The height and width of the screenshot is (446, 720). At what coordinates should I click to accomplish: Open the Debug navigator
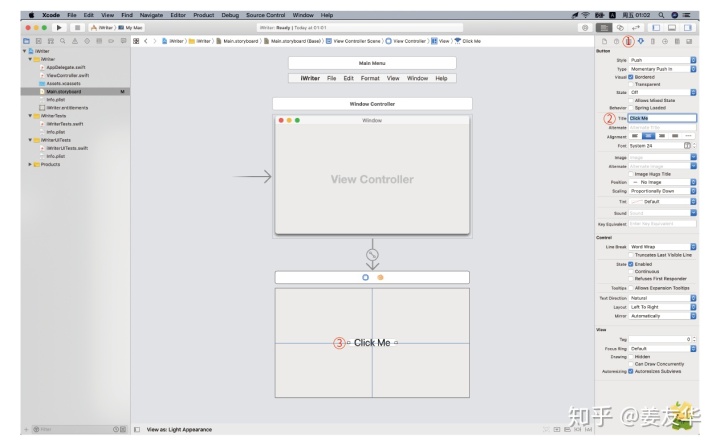[99, 41]
